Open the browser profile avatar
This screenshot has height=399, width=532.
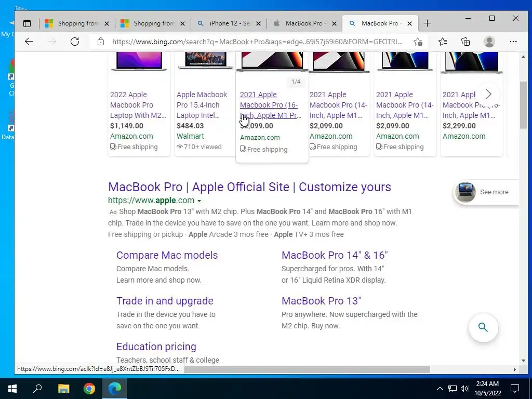click(x=489, y=42)
